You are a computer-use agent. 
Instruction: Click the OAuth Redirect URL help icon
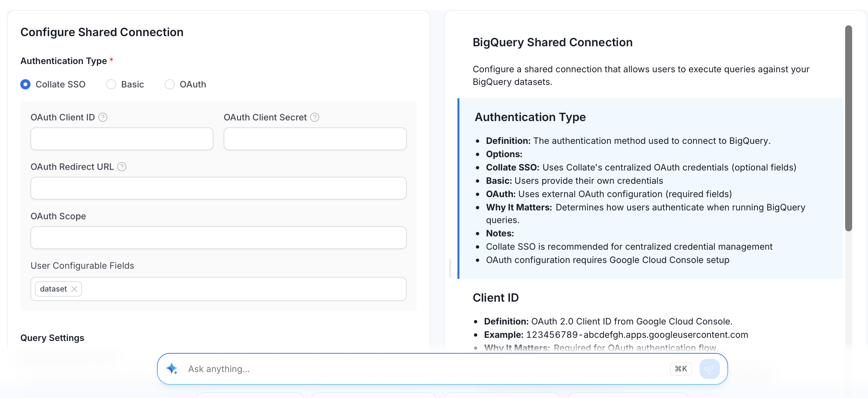point(122,167)
